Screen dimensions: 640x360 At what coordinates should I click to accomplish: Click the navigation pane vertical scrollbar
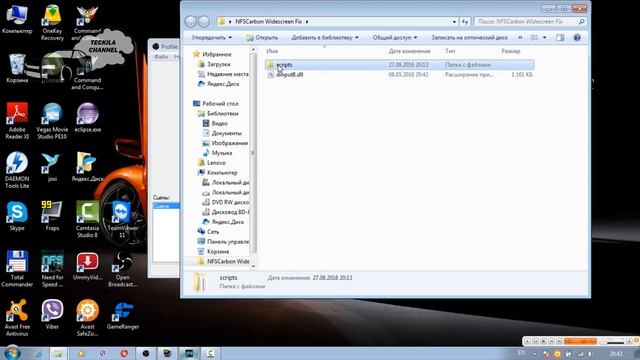pos(253,153)
